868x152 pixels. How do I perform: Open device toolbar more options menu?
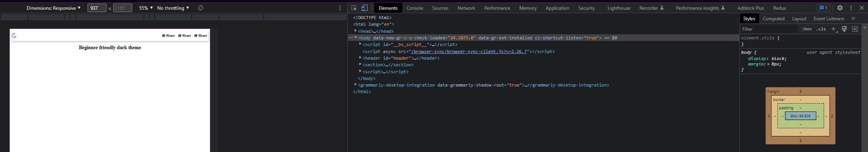pyautogui.click(x=340, y=8)
